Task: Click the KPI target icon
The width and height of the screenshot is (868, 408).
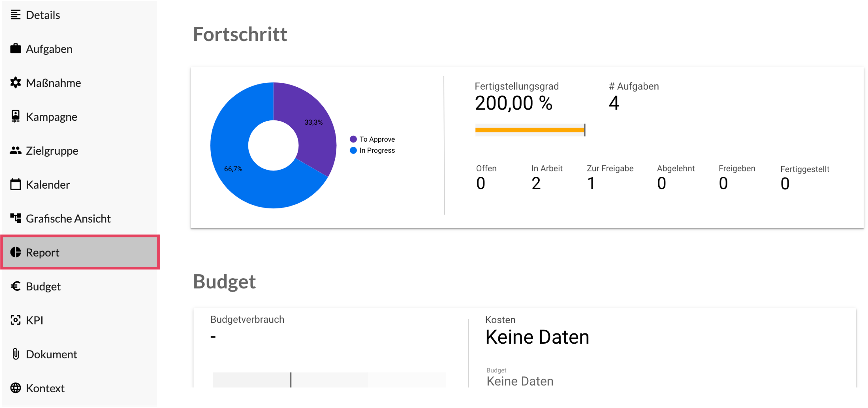Action: (16, 320)
